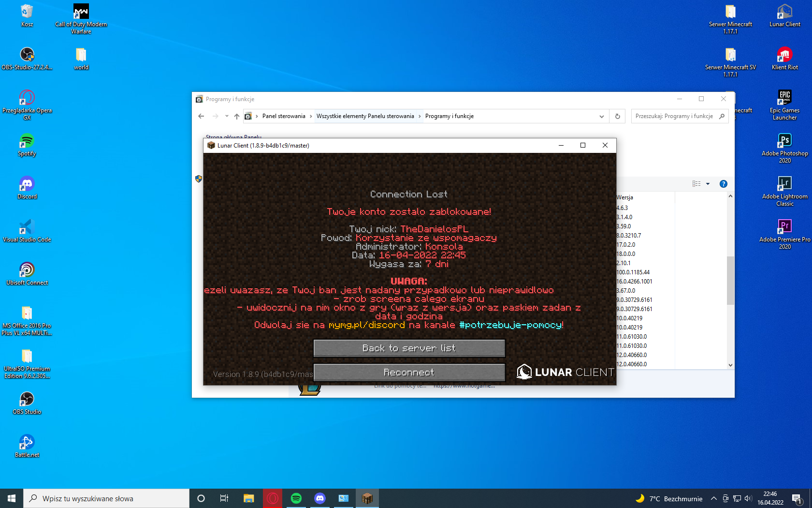
Task: Open Adobe Premiere Pro 2020 shortcut
Action: tap(785, 234)
